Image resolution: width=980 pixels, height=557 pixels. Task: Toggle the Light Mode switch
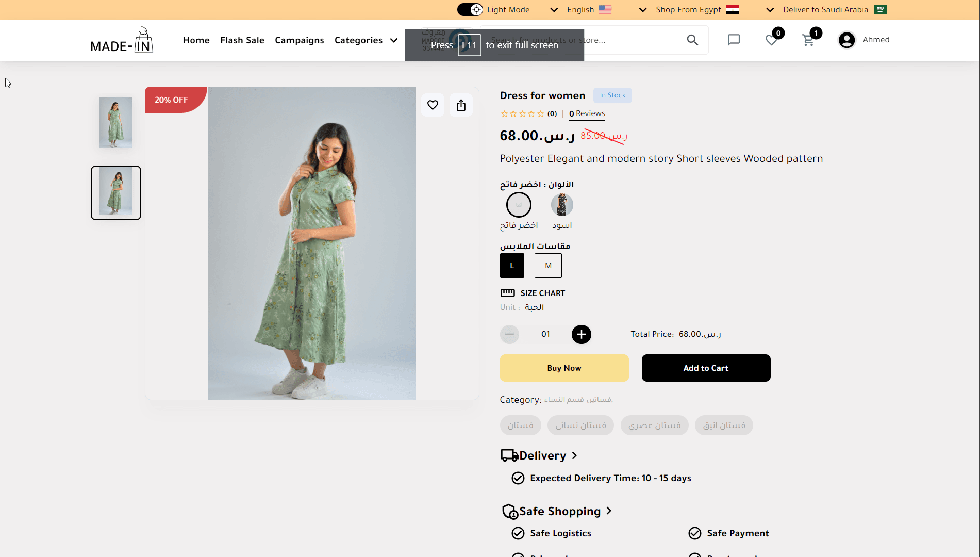pyautogui.click(x=470, y=10)
